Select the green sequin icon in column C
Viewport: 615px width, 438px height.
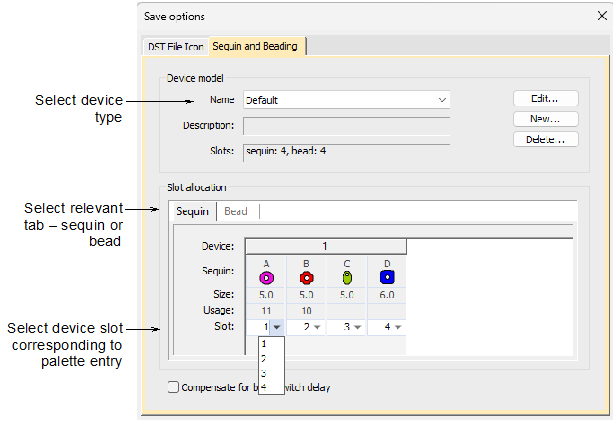point(347,278)
